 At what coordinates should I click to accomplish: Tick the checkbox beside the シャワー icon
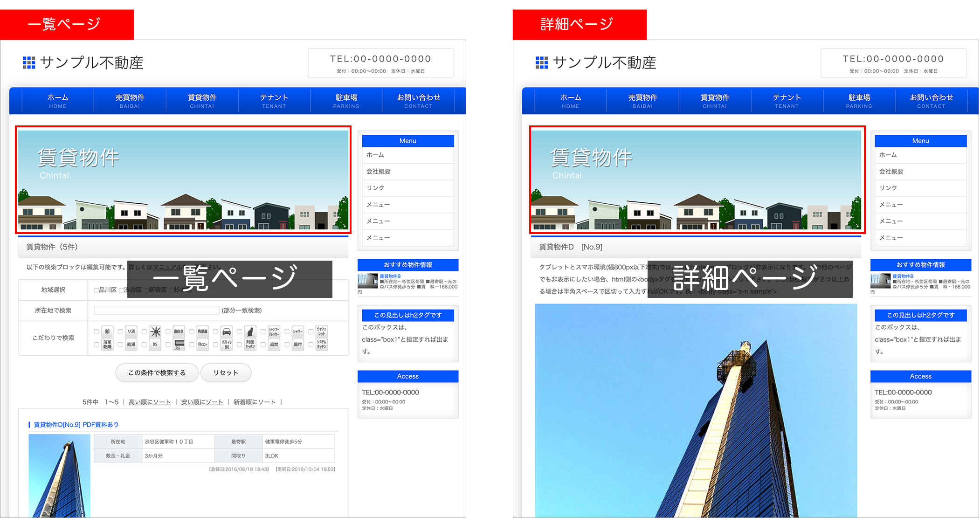287,332
